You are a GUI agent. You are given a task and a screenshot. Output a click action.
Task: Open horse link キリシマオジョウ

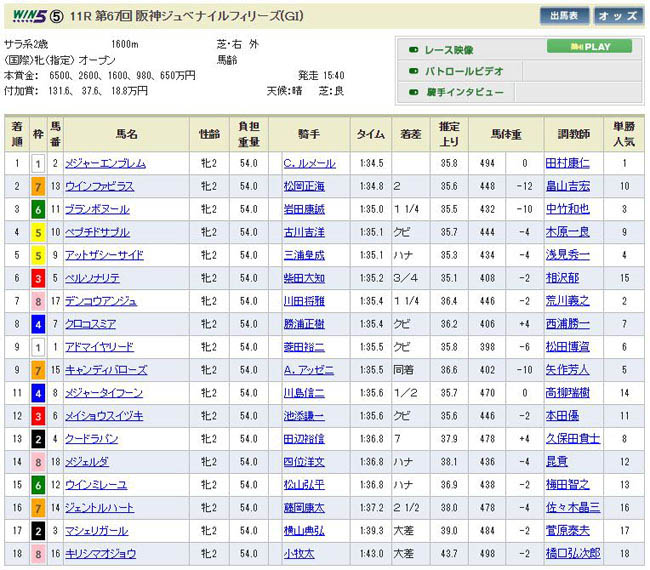pyautogui.click(x=102, y=553)
